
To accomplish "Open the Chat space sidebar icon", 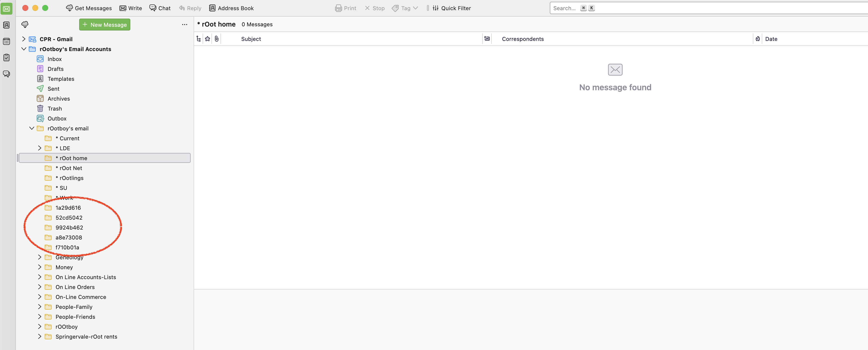I will pos(6,74).
